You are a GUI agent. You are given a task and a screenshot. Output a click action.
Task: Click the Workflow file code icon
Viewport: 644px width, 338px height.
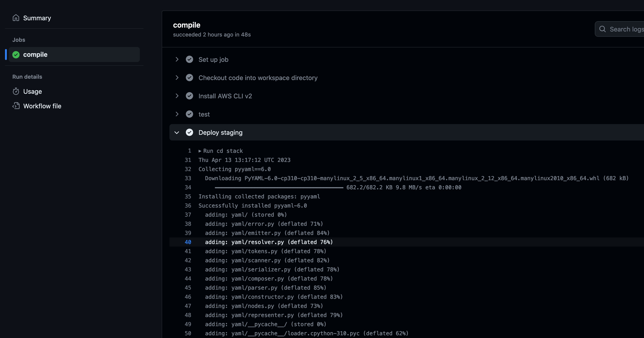[16, 106]
